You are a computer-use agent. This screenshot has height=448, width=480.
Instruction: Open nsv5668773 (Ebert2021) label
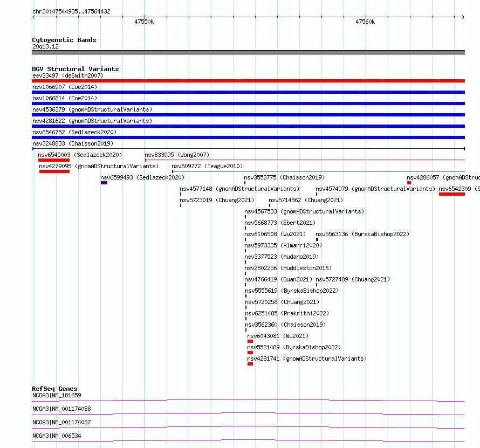point(280,223)
